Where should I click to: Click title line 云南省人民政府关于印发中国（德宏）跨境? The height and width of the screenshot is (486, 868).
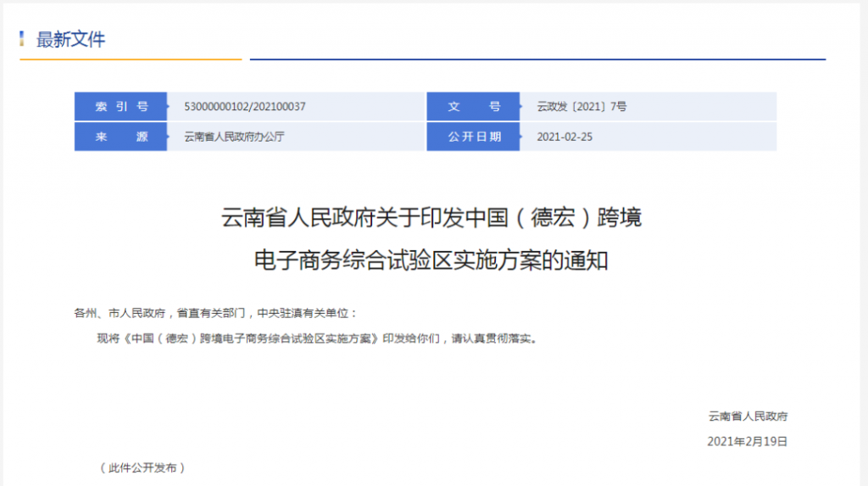pyautogui.click(x=431, y=217)
